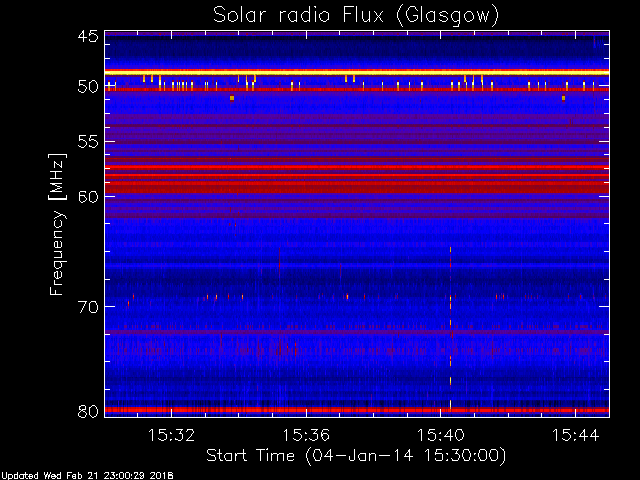
Task: Click the 15:44 time tick label
Action: point(576,435)
